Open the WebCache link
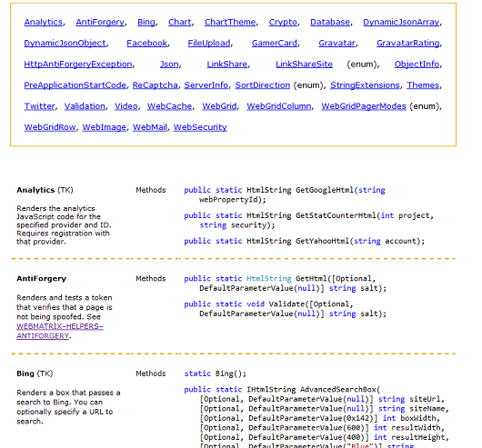Viewport: 482px width, 448px height. (170, 106)
